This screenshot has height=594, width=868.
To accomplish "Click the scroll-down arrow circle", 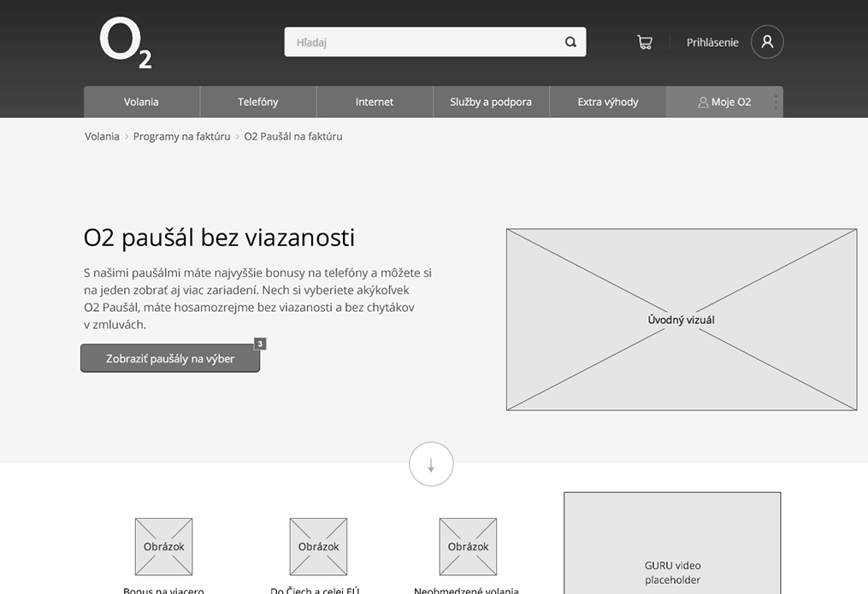I will (x=431, y=464).
